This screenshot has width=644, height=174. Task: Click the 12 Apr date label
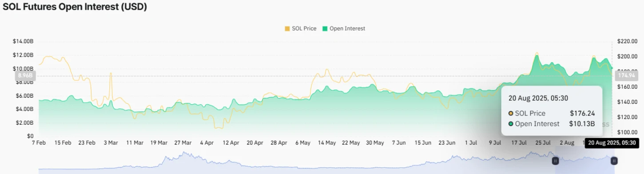(231, 143)
